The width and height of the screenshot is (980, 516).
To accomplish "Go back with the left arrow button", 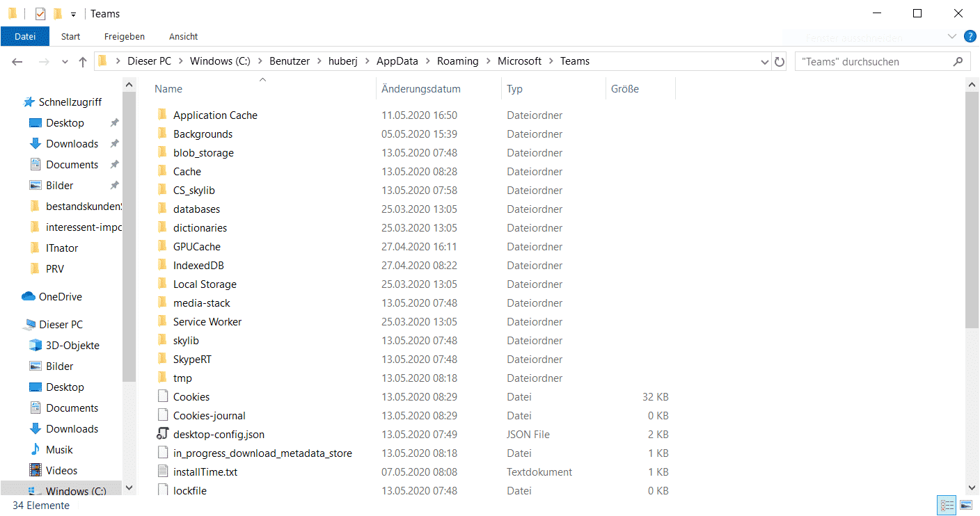I will click(18, 62).
